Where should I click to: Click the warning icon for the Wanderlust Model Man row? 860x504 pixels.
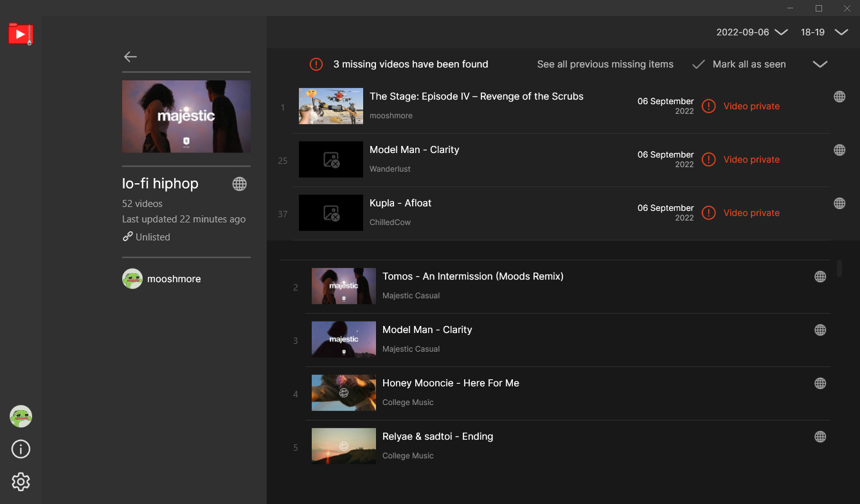pyautogui.click(x=708, y=159)
